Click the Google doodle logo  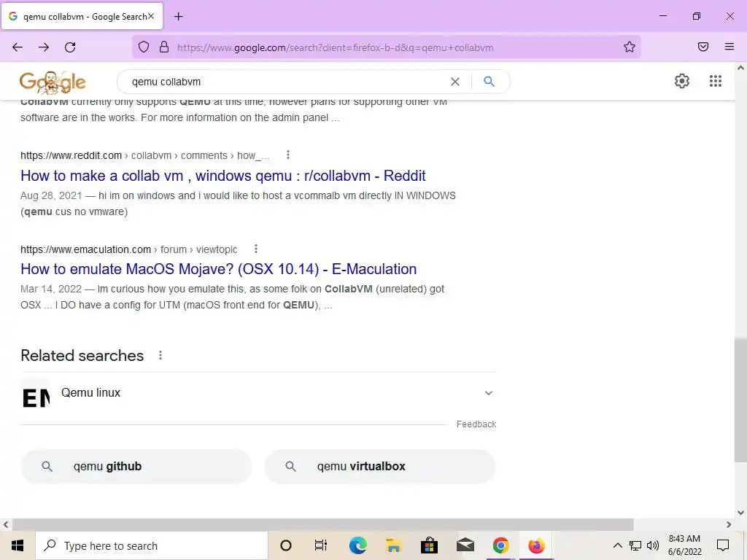click(x=53, y=82)
